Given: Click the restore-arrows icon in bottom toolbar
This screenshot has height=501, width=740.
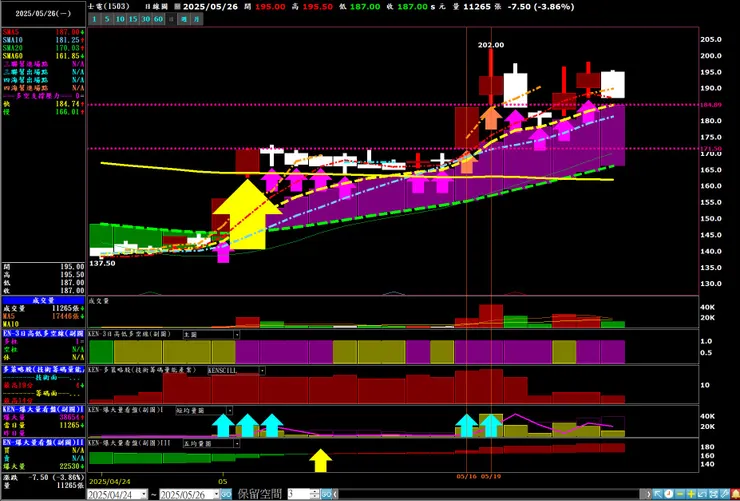Looking at the screenshot, I should 702,494.
